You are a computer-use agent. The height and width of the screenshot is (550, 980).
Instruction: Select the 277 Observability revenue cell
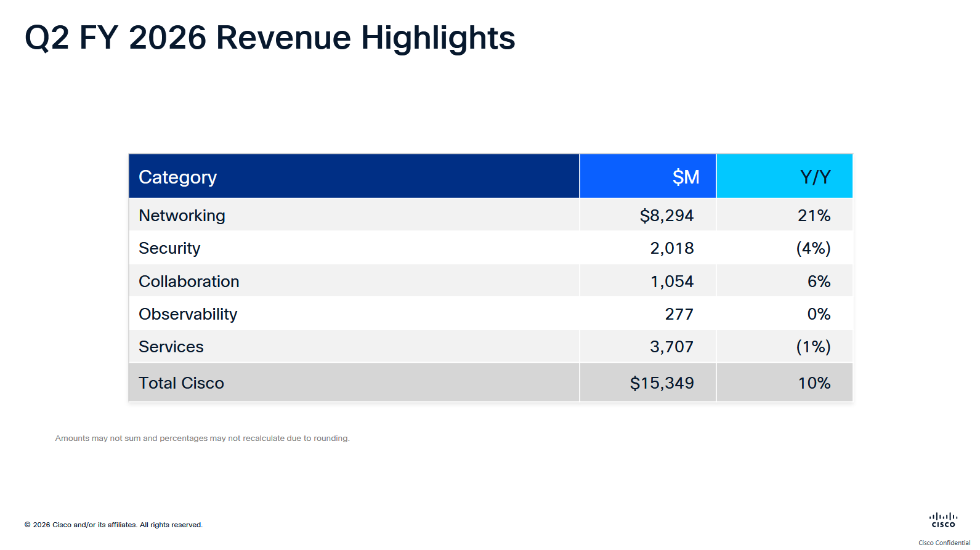coord(679,314)
